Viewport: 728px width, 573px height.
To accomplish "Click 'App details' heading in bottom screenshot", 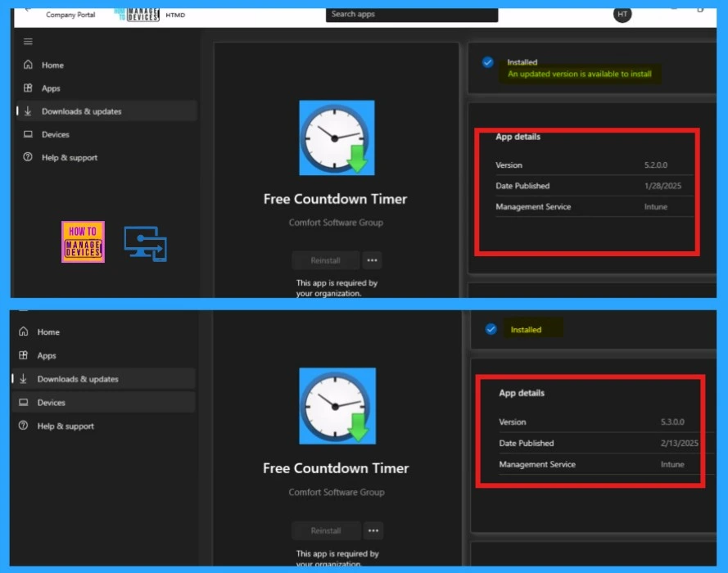I will coord(522,393).
